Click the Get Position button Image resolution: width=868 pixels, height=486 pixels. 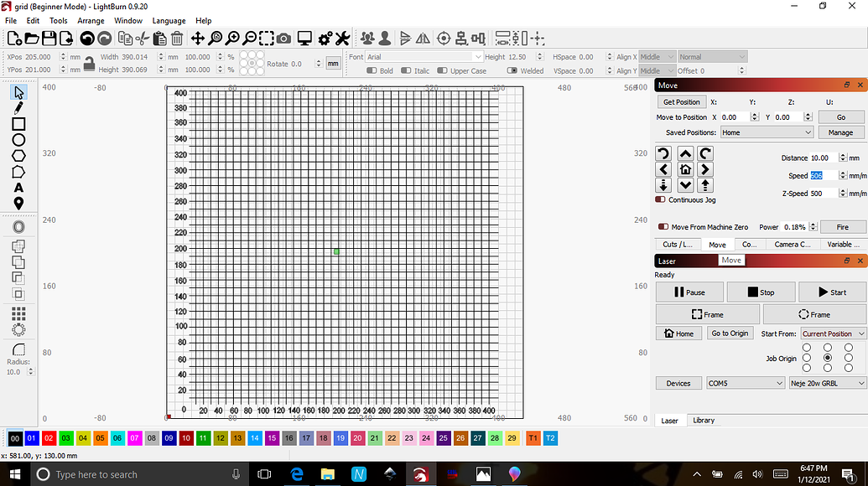coord(682,101)
